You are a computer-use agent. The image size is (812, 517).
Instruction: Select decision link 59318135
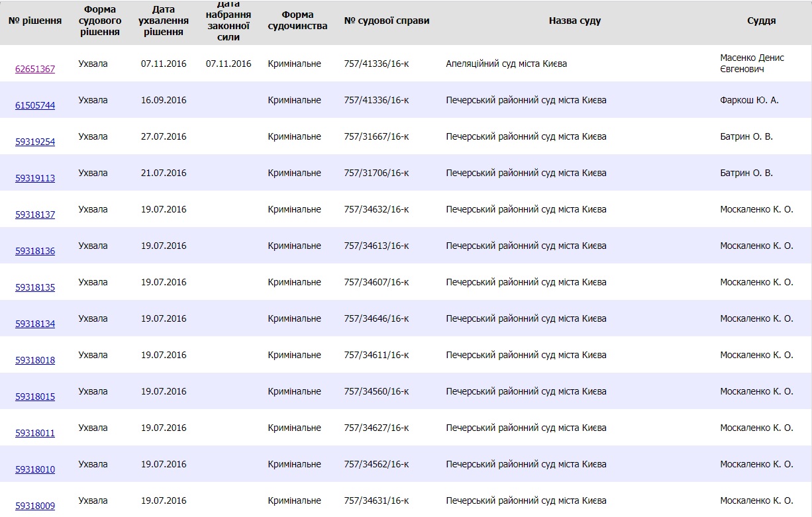click(35, 287)
